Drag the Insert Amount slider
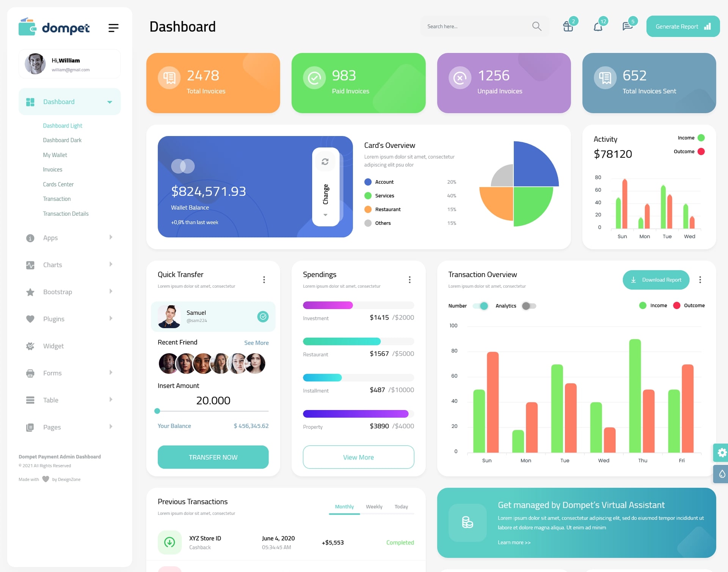728x572 pixels. tap(157, 411)
